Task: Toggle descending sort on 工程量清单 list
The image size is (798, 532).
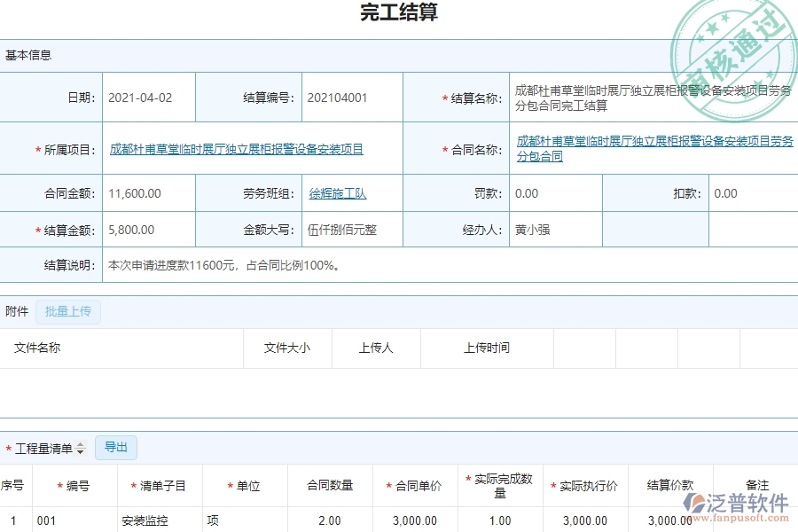Action: (x=82, y=451)
